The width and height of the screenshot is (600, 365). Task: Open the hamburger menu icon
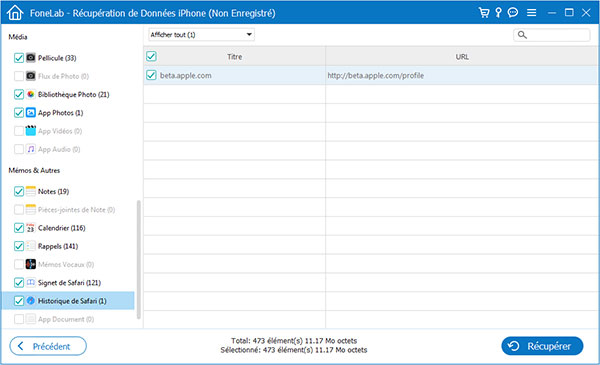point(532,13)
